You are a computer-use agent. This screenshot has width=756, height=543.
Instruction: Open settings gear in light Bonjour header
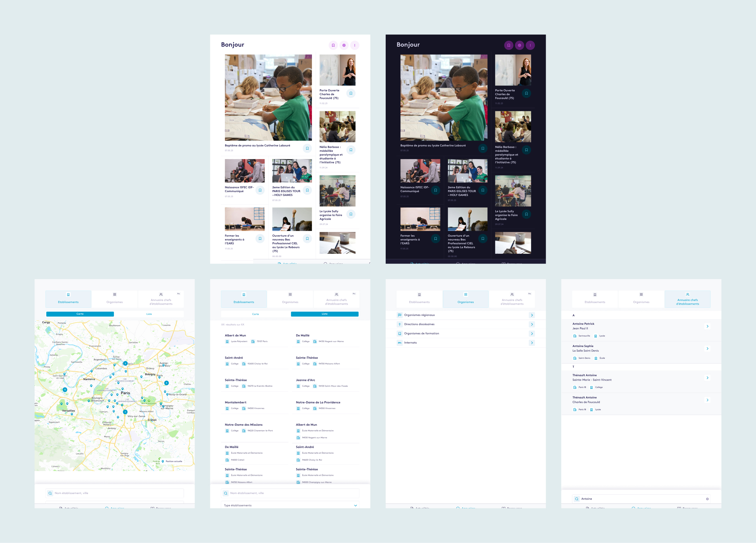click(344, 45)
